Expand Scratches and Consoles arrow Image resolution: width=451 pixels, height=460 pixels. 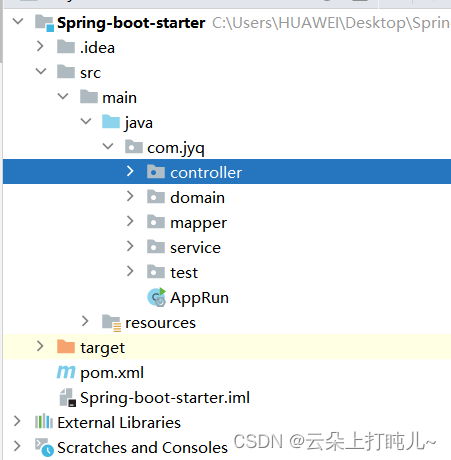pyautogui.click(x=17, y=446)
